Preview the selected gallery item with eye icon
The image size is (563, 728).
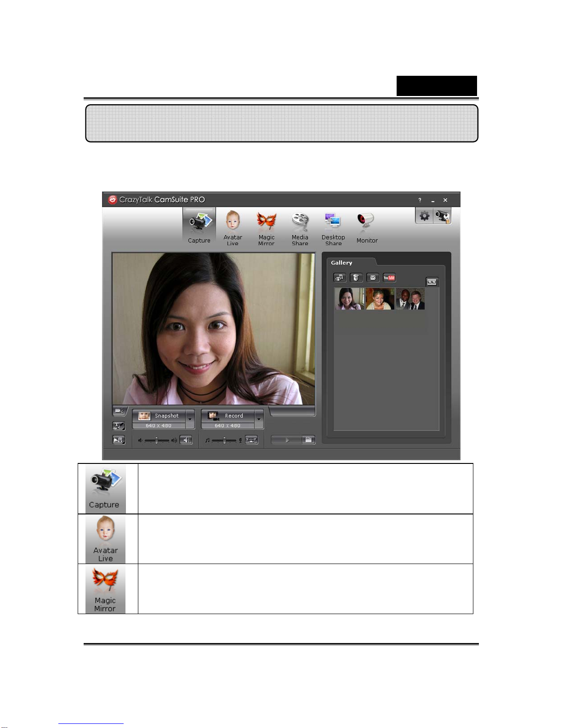(340, 277)
